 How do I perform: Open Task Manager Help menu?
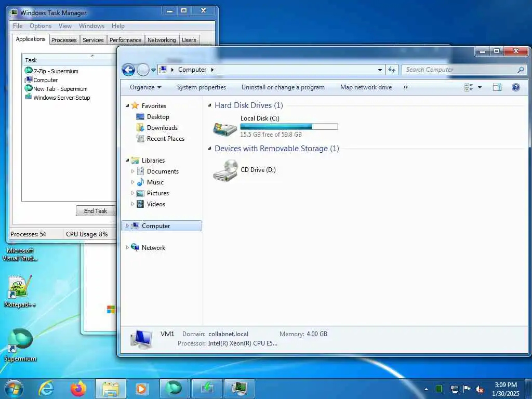tap(118, 26)
